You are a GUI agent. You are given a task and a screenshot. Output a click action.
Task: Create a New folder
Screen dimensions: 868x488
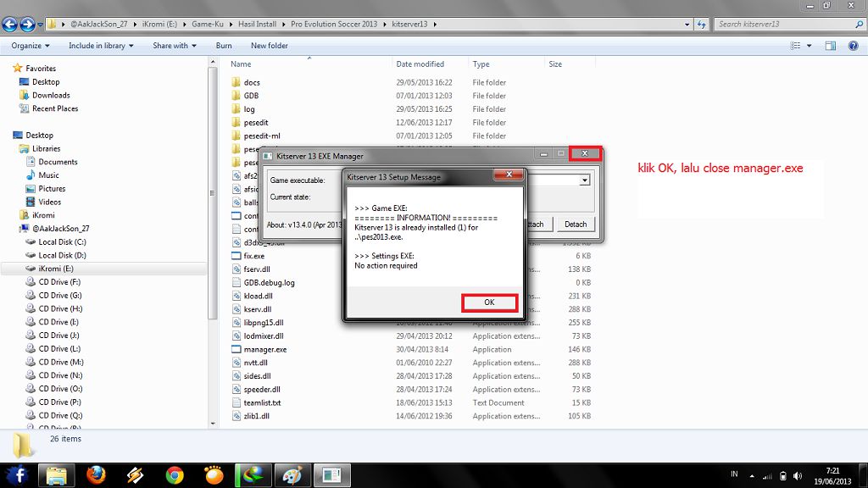click(269, 46)
